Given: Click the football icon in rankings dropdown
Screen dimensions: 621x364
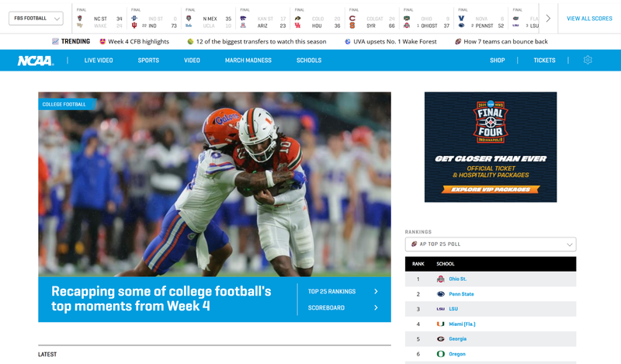Looking at the screenshot, I should tap(415, 244).
